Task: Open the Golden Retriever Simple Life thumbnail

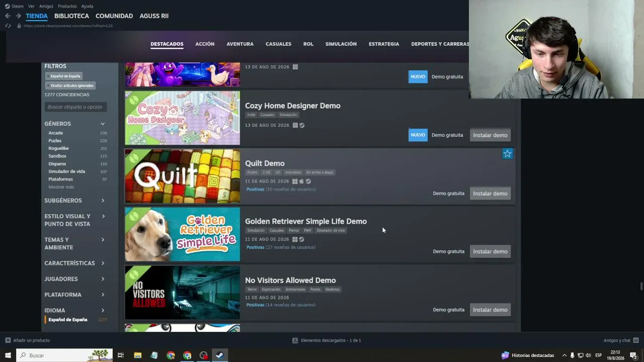Action: (x=183, y=234)
